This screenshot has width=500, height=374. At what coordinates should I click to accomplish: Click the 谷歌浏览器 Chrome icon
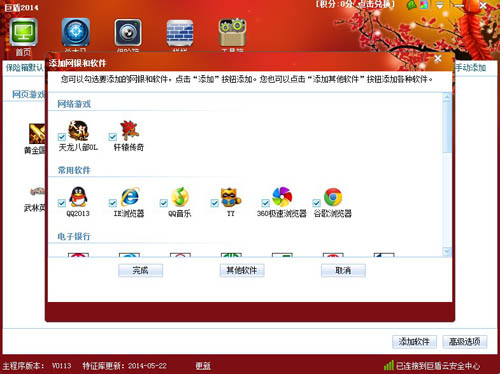tap(333, 197)
